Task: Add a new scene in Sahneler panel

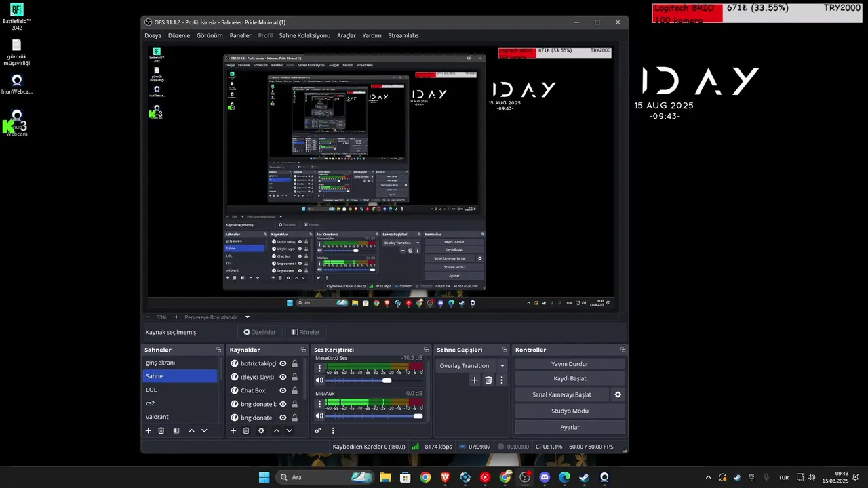Action: 149,430
